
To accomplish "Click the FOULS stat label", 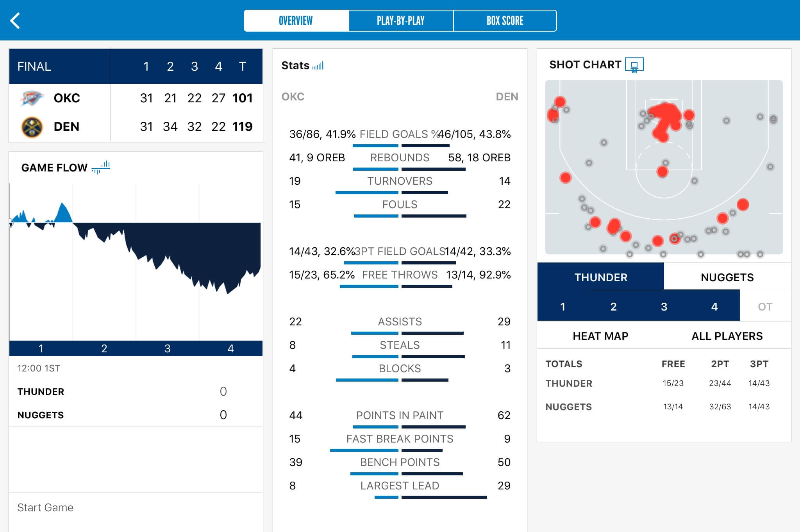I will coord(400,205).
